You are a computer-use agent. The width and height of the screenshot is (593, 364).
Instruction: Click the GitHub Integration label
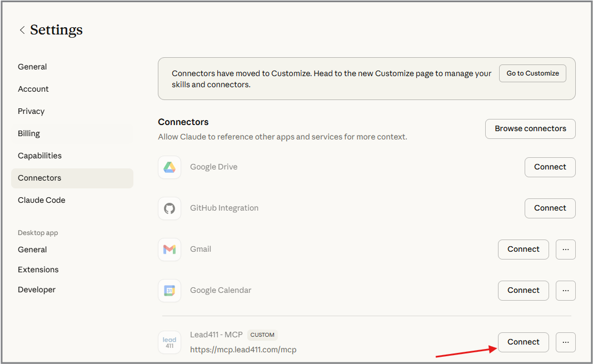(225, 208)
